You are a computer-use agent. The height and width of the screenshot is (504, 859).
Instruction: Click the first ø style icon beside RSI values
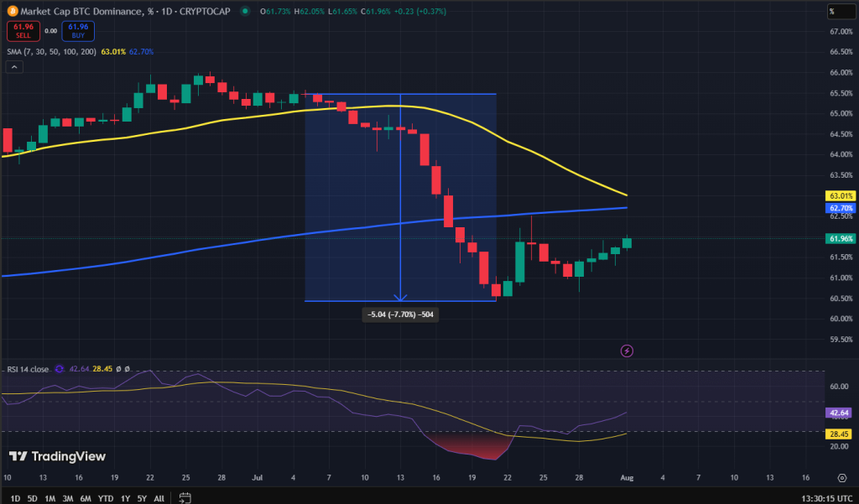point(119,369)
